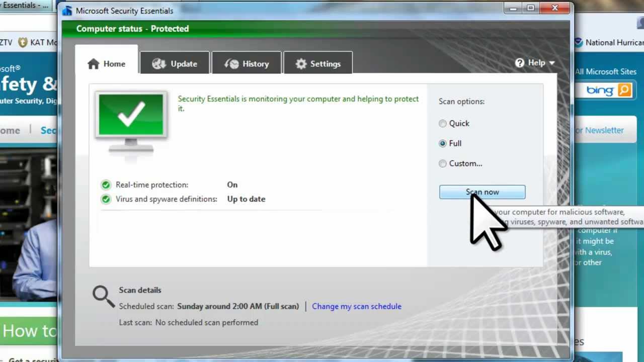Click the KAT bookmark shield icon
Screen dimensions: 644x362
point(23,42)
